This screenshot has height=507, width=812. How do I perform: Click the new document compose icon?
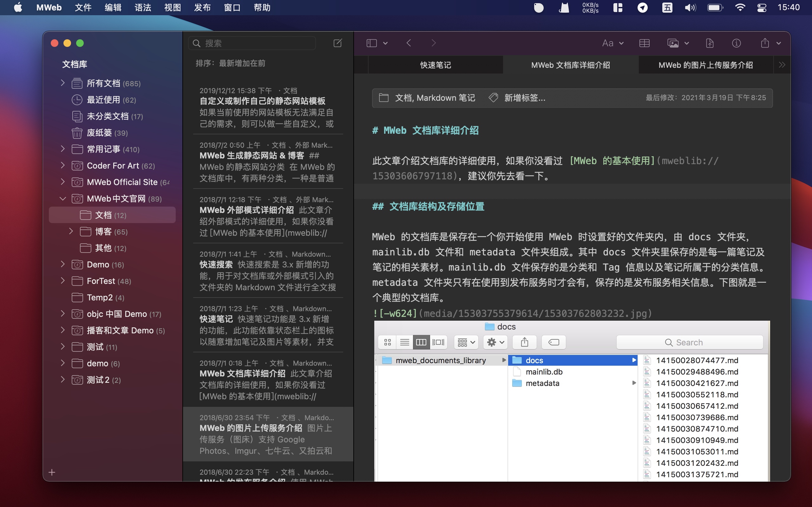337,43
